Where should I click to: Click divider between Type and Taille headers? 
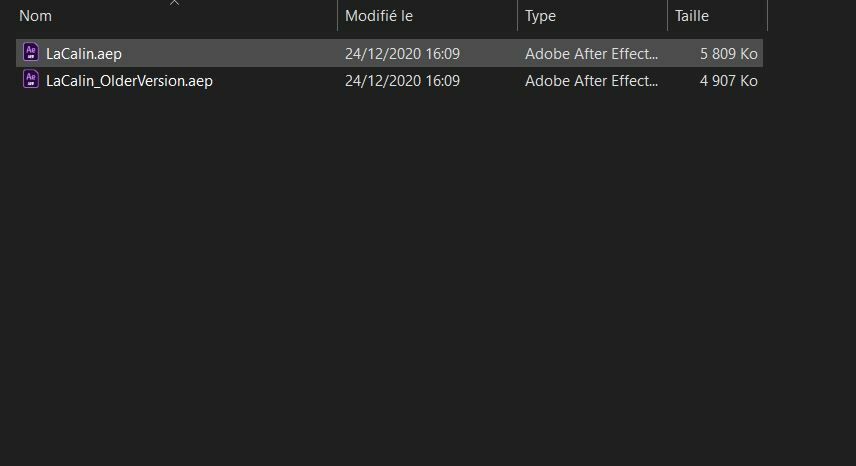(667, 16)
